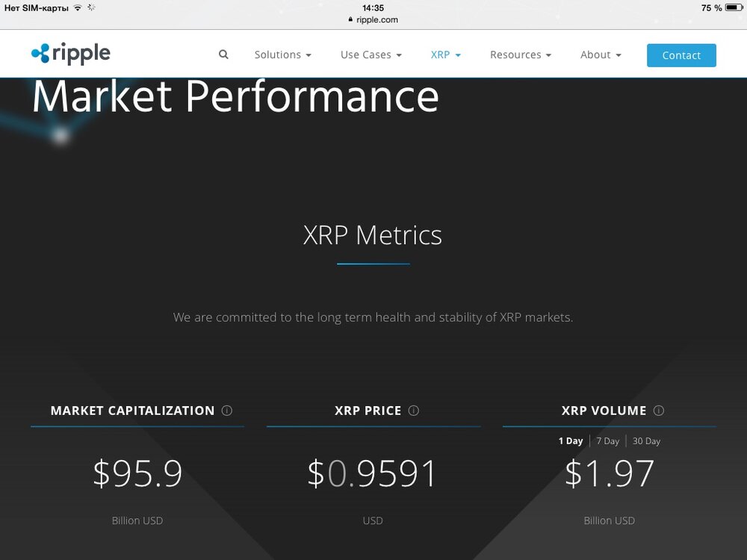
Task: Click the Ripple logo
Action: (x=71, y=54)
